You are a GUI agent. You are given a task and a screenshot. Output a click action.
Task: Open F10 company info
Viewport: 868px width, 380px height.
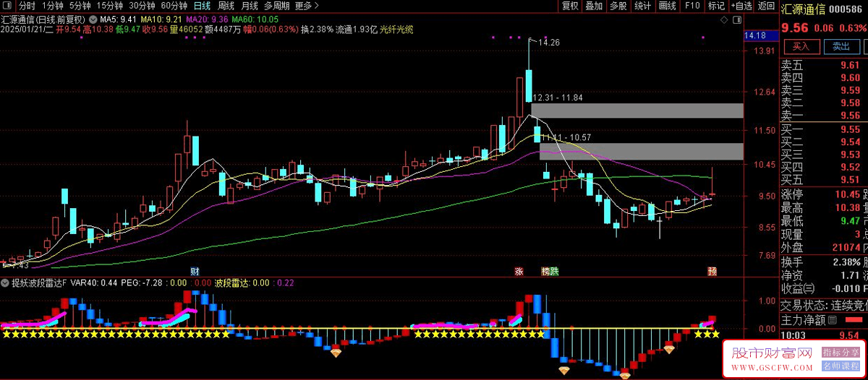(x=692, y=6)
